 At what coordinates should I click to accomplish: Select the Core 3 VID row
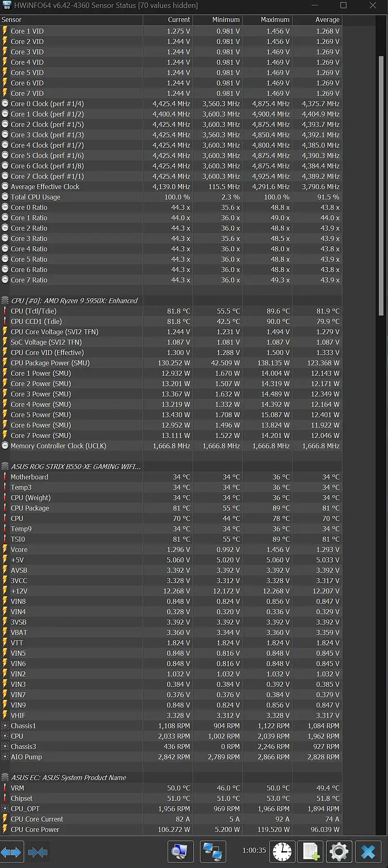click(x=171, y=52)
